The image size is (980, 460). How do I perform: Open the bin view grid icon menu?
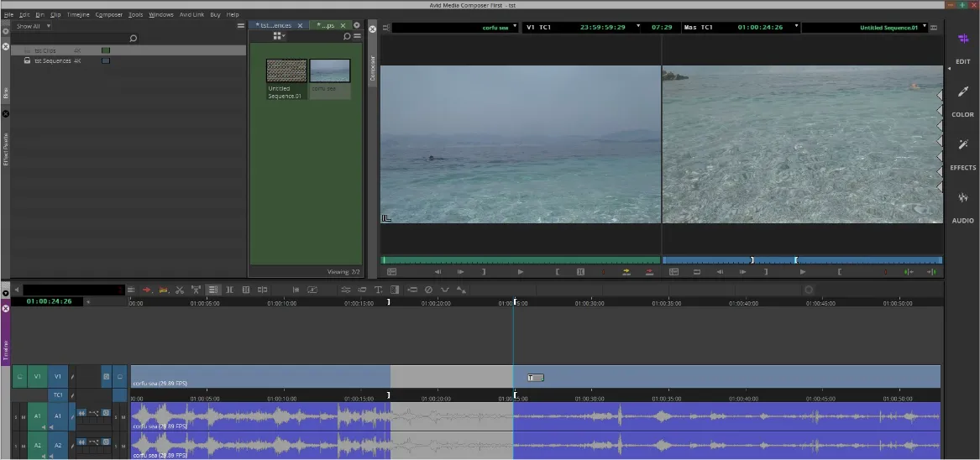(279, 36)
